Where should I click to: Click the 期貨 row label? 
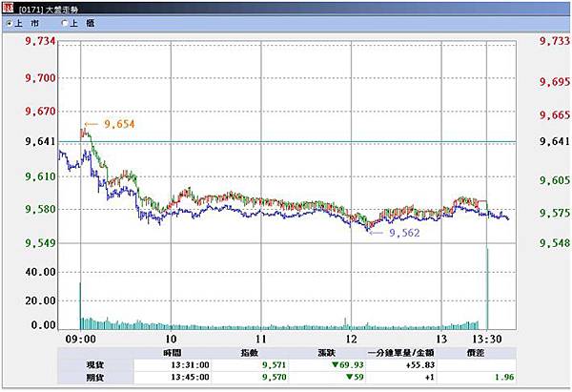pos(94,378)
